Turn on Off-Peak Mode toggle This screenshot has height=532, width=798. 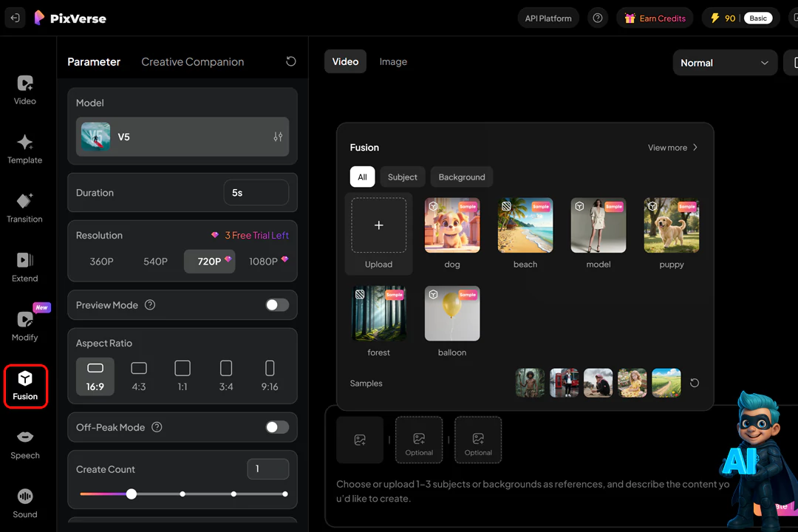[277, 427]
